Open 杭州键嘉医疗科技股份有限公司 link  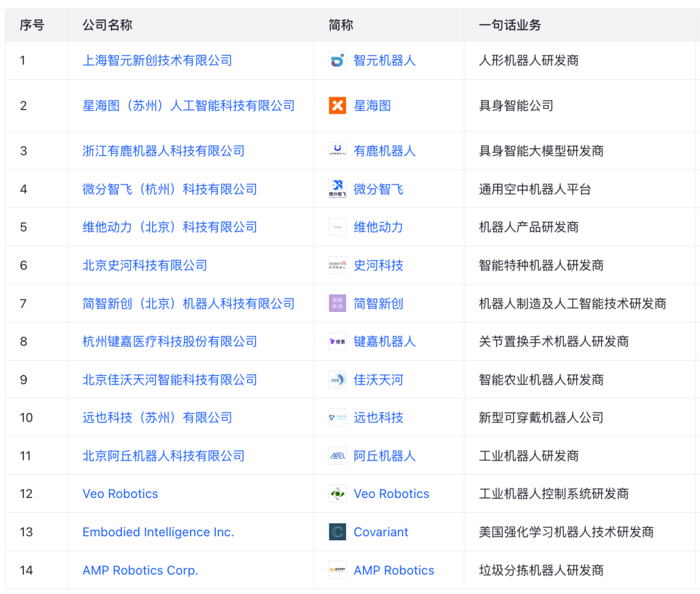pyautogui.click(x=170, y=341)
